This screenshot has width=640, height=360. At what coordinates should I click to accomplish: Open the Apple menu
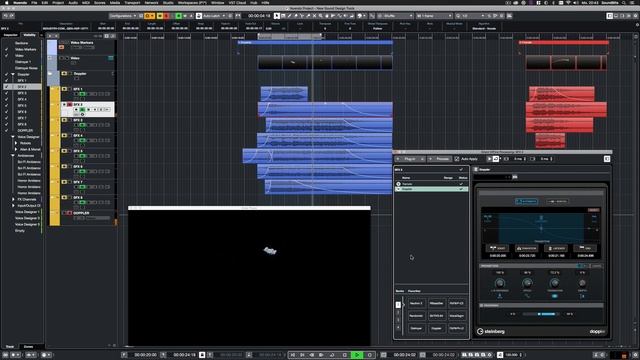pyautogui.click(x=7, y=2)
